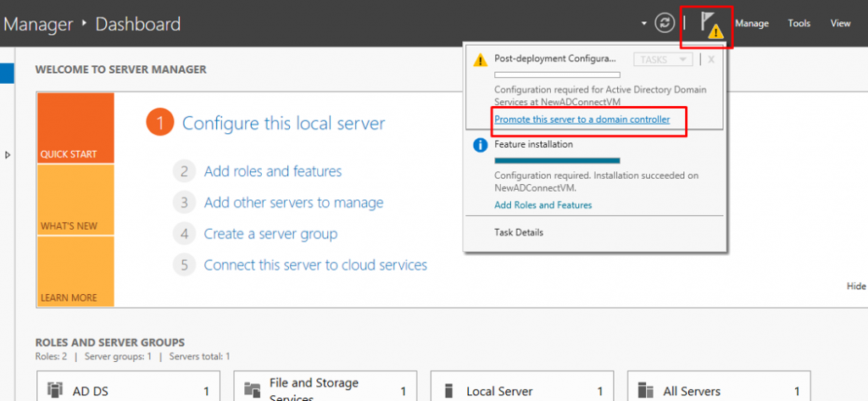Click the Local Server tile icon
The width and height of the screenshot is (868, 401).
pyautogui.click(x=449, y=391)
